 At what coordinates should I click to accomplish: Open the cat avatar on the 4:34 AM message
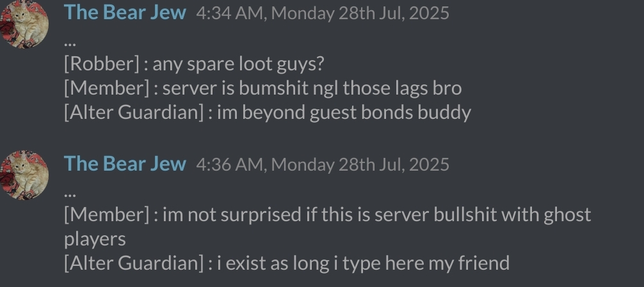[24, 24]
